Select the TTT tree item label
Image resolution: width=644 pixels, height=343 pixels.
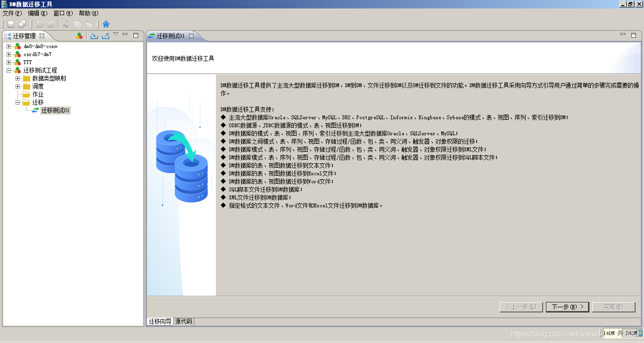[x=28, y=62]
